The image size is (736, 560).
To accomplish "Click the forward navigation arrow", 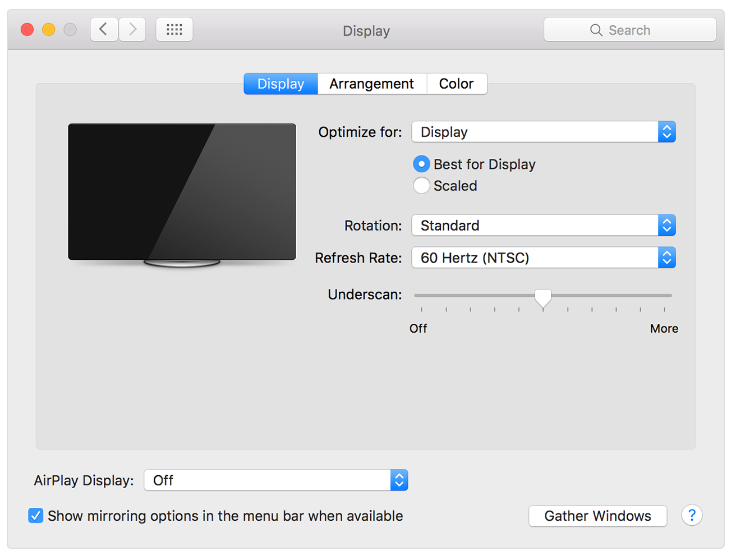I will pos(132,29).
